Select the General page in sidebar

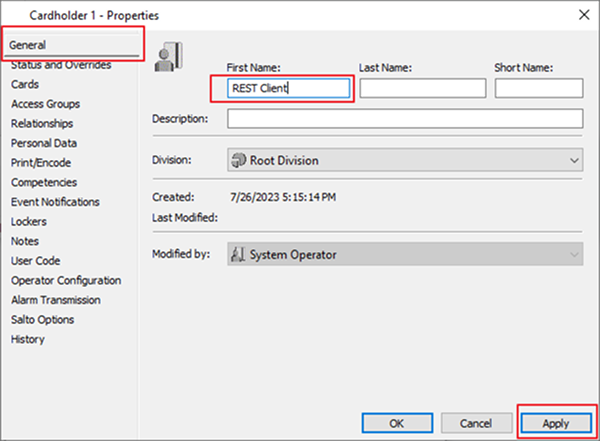28,45
